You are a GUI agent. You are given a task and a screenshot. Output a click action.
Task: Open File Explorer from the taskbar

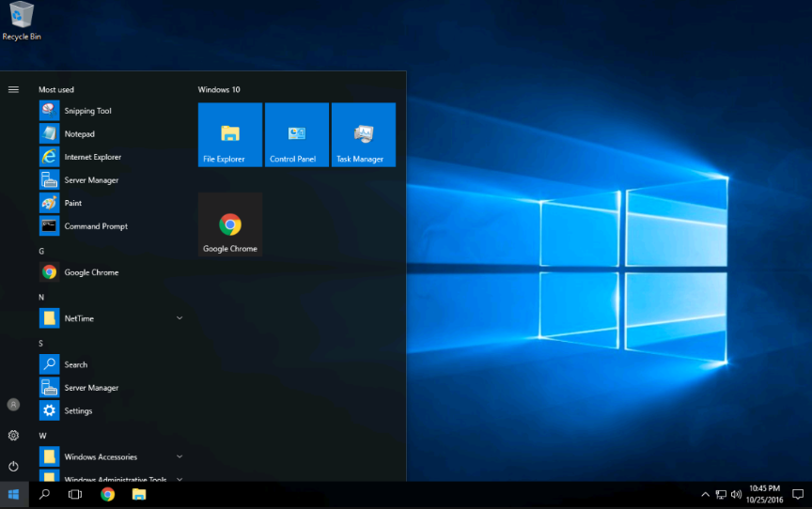pos(139,495)
